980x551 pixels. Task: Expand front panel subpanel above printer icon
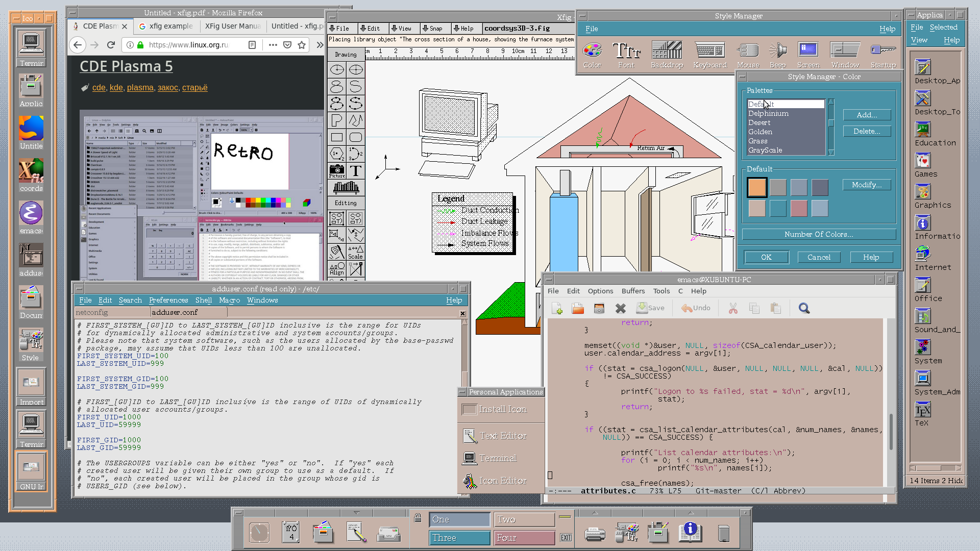(595, 513)
